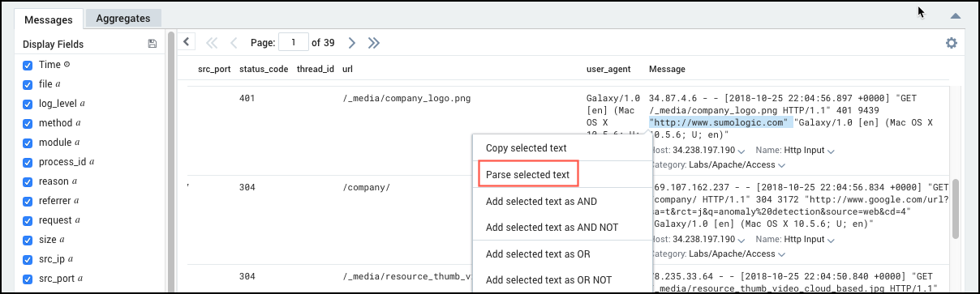Click the url column header
The image size is (980, 294).
[x=347, y=70]
